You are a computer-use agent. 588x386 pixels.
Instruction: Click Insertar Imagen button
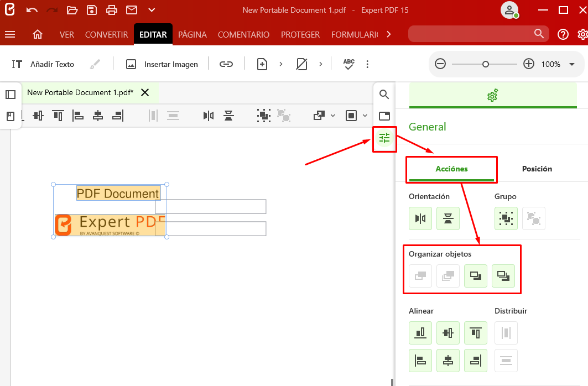(x=162, y=64)
